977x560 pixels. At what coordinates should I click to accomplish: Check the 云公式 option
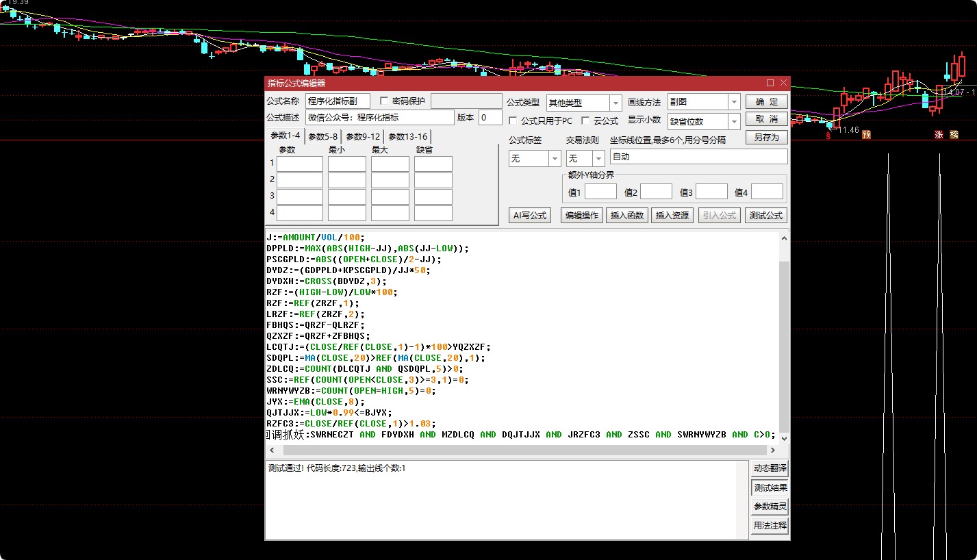585,120
